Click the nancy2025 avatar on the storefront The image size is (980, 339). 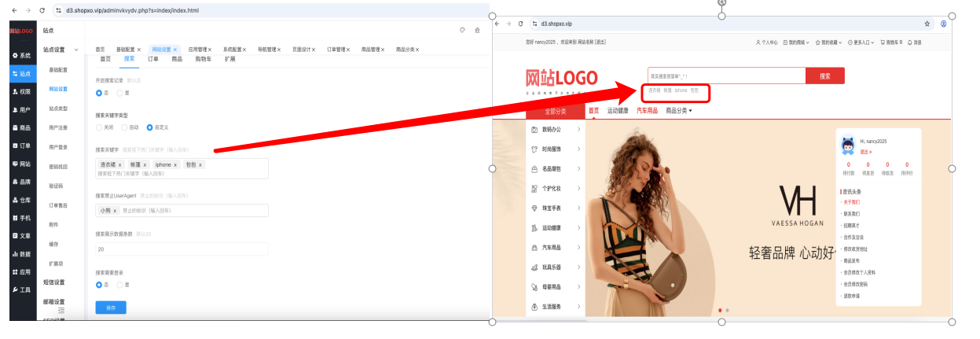[x=848, y=146]
